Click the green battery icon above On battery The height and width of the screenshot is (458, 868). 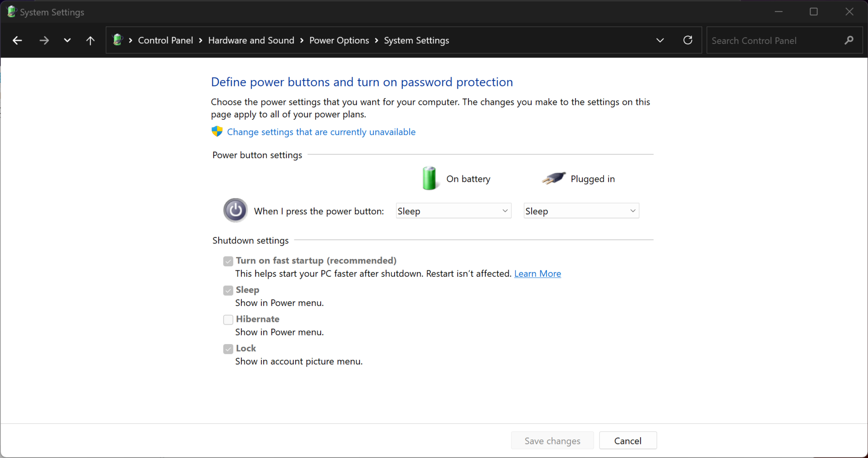429,178
